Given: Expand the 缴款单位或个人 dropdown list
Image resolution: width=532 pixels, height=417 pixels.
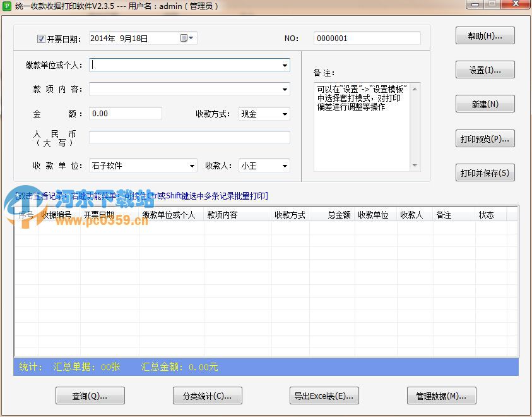Looking at the screenshot, I should click(x=285, y=65).
